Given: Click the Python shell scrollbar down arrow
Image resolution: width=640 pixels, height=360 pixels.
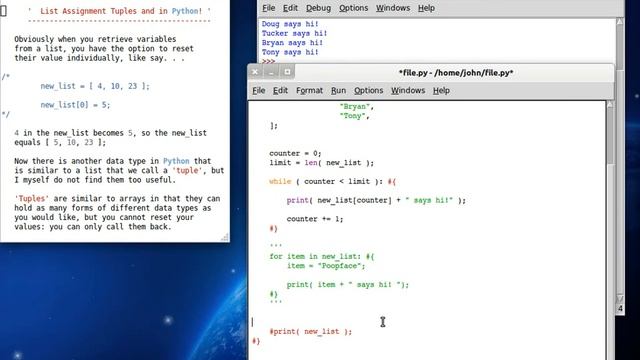Looking at the screenshot, I should (x=620, y=299).
